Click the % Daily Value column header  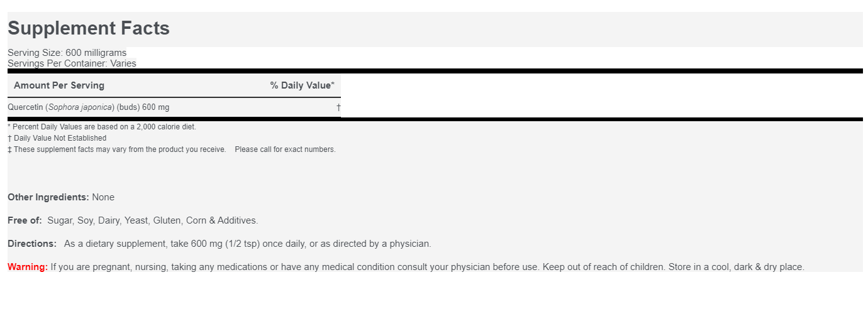click(x=302, y=85)
